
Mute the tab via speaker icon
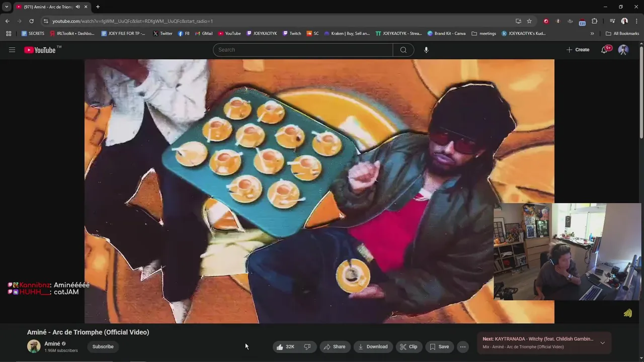click(x=77, y=7)
